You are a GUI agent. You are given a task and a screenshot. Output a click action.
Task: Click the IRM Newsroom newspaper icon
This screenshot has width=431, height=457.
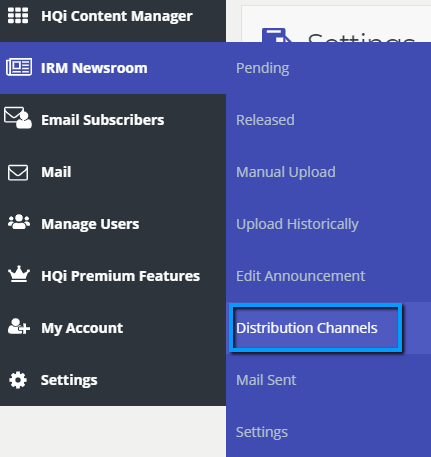[x=19, y=67]
